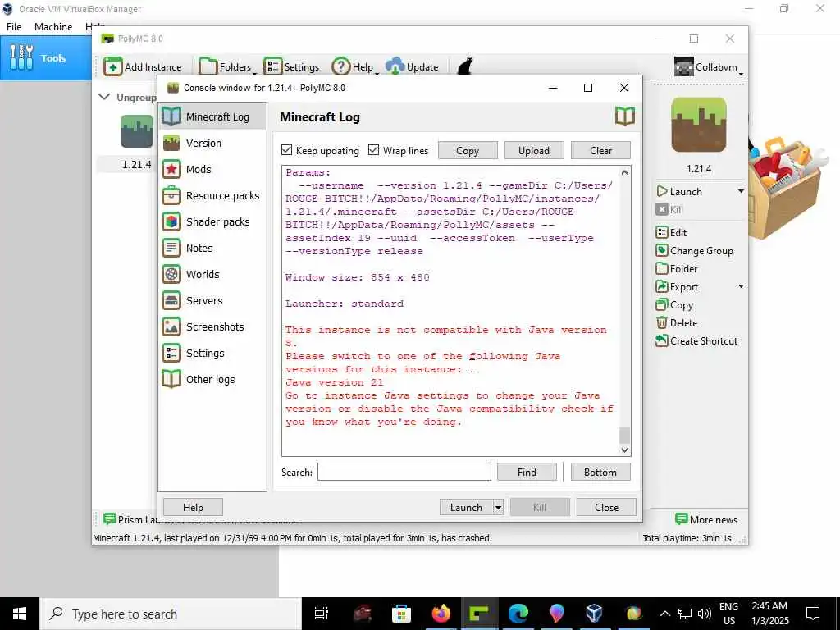Copy the Minecraft log text
The width and height of the screenshot is (840, 630).
point(467,151)
